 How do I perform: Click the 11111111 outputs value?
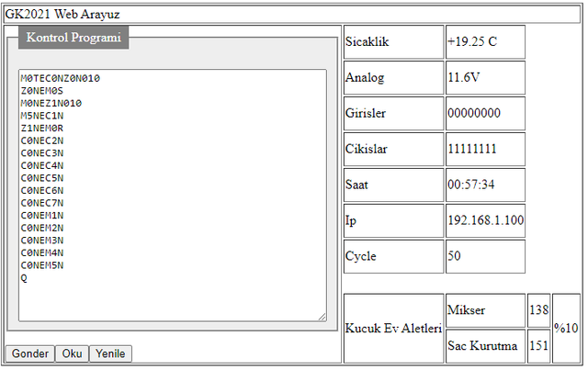pyautogui.click(x=485, y=150)
